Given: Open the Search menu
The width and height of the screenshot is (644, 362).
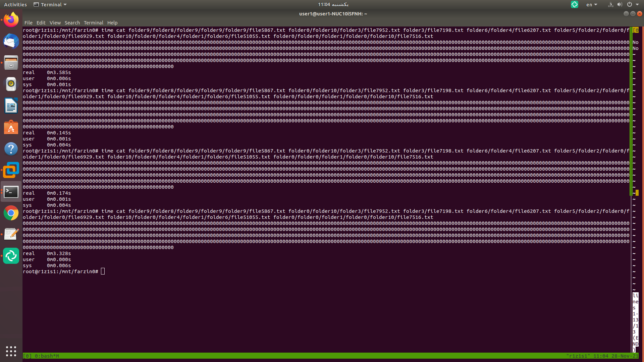Looking at the screenshot, I should point(72,23).
